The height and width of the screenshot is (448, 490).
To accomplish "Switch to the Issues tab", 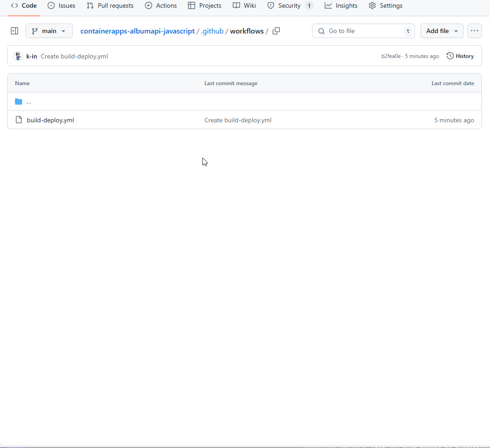I will [62, 6].
